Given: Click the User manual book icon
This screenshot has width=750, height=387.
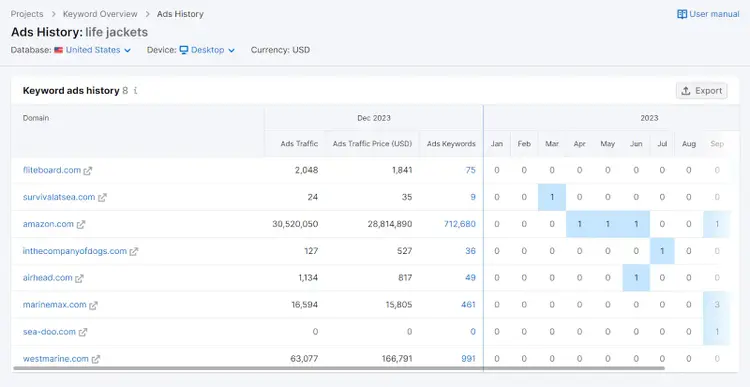Looking at the screenshot, I should 682,14.
